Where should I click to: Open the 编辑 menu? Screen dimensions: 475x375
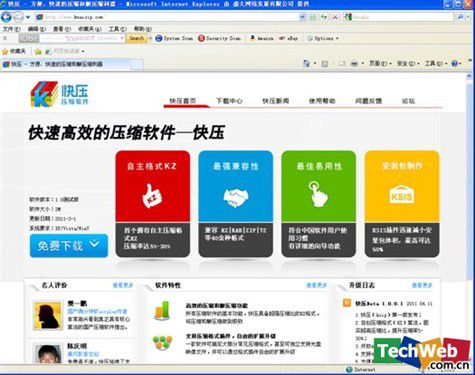point(37,29)
